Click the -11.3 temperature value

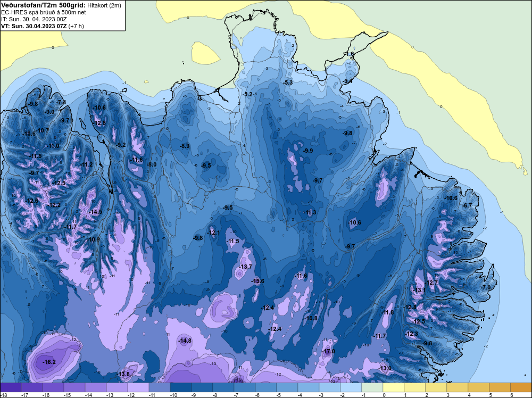click(x=310, y=212)
